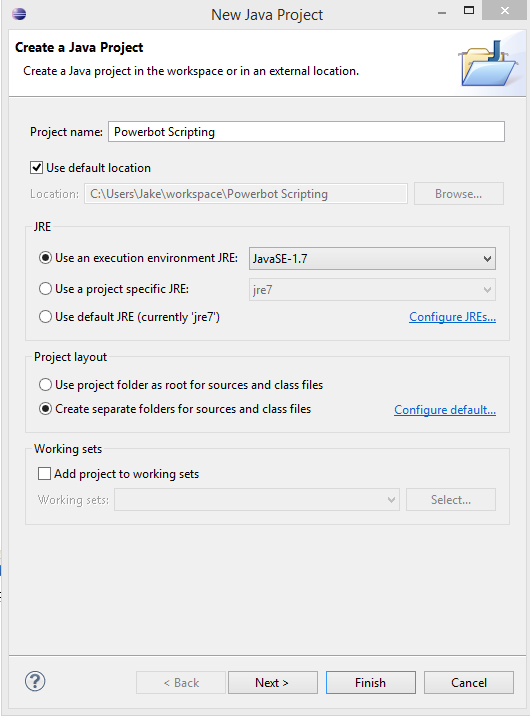Click into the Project name field

(306, 132)
